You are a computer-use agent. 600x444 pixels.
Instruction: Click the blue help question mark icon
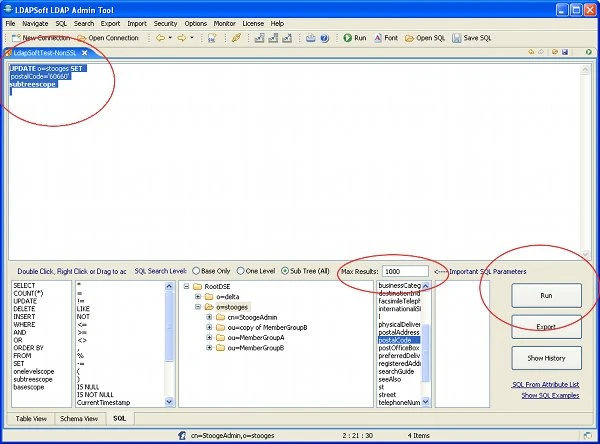(x=324, y=38)
